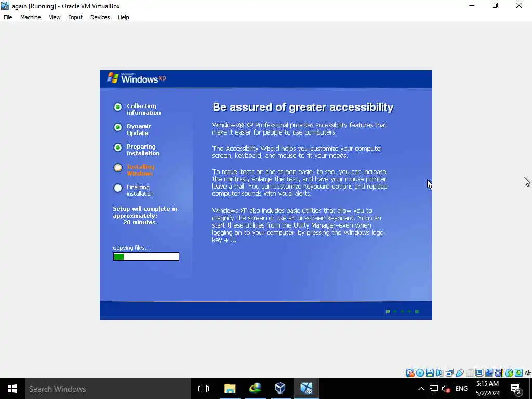Click the floppy disk indicator icon

(x=430, y=373)
